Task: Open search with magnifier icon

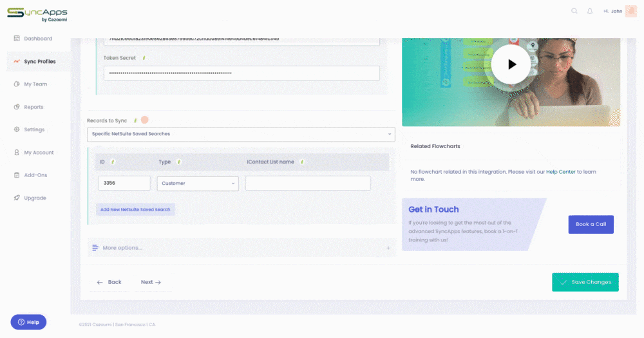Action: point(574,11)
